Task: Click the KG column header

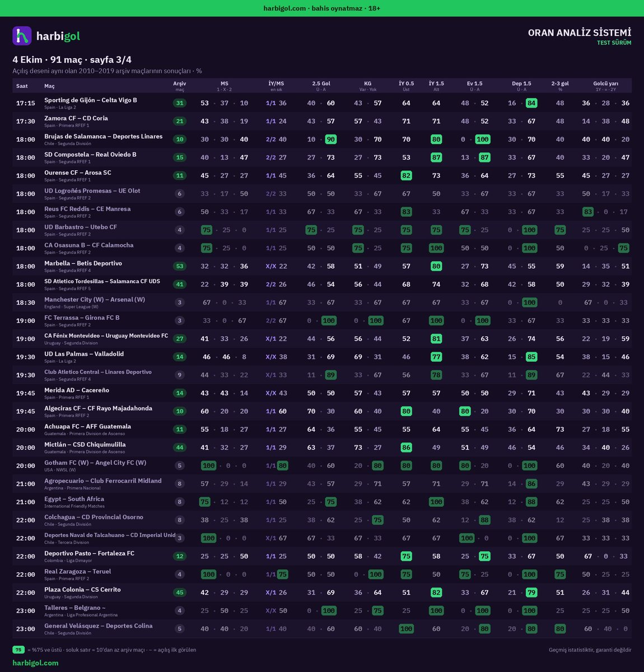Action: point(367,86)
